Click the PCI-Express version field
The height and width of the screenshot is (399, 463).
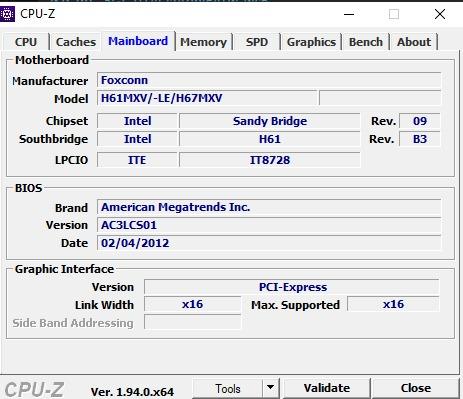[x=292, y=287]
